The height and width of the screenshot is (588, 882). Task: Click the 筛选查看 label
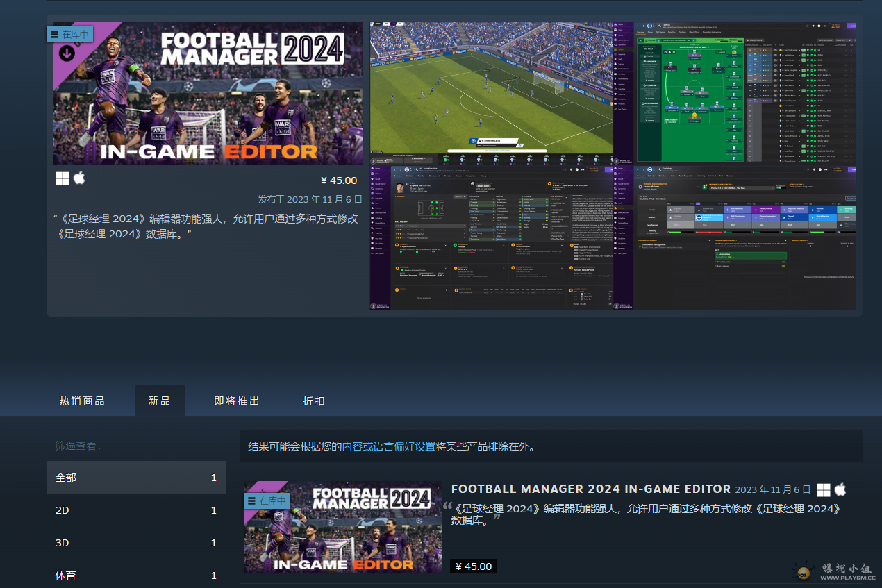coord(78,446)
